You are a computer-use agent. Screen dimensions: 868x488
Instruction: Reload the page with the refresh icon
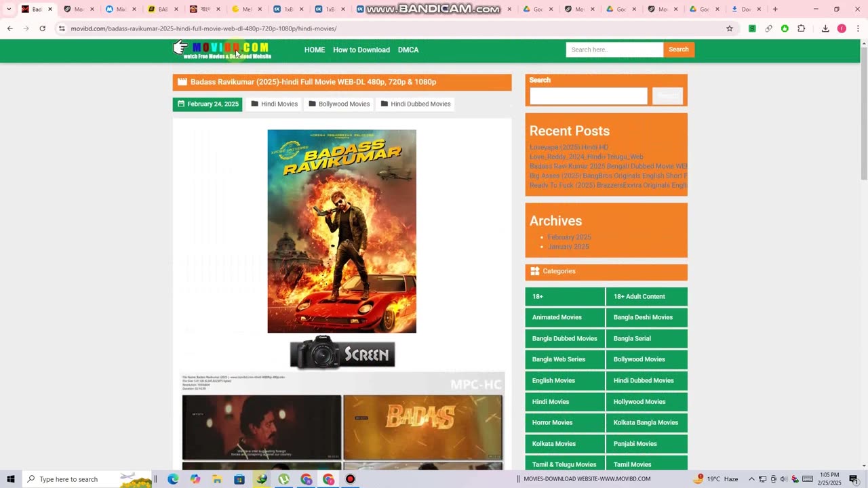click(42, 28)
